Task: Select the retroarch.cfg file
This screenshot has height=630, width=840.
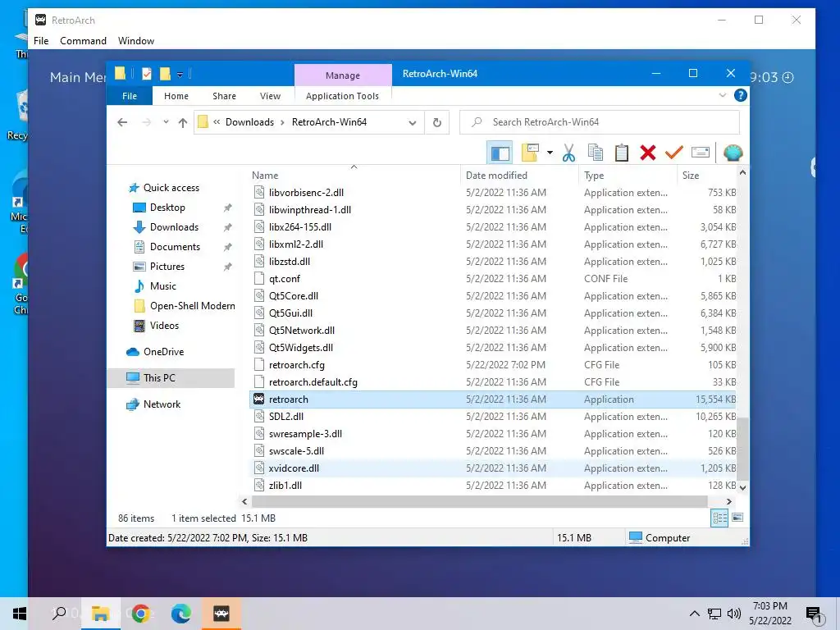Action: [x=493, y=365]
